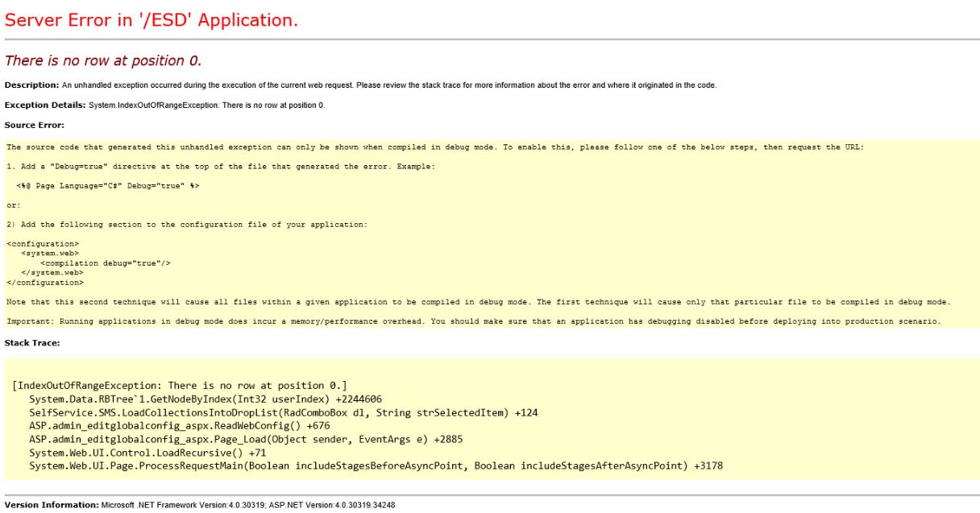Click the "or:" line in source error box
This screenshot has width=980, height=513.
coord(14,205)
